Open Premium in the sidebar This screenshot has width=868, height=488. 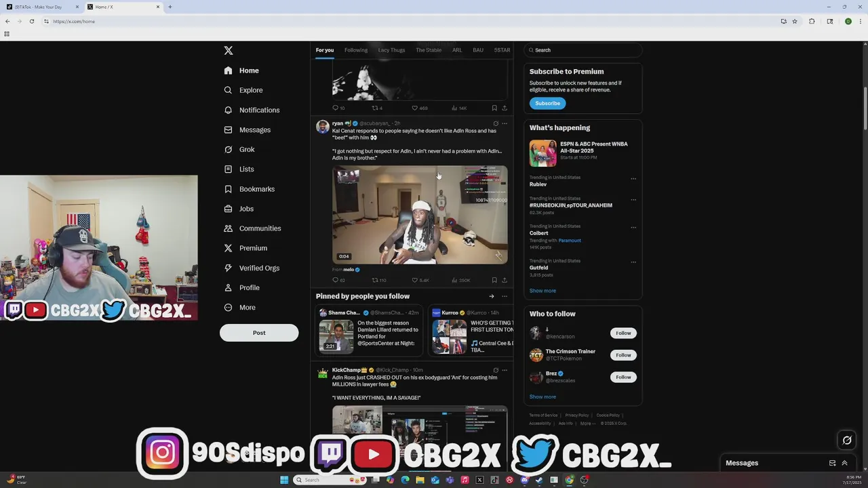coord(245,248)
